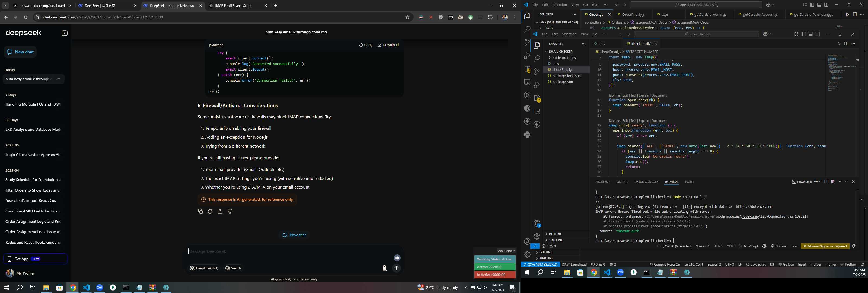
Task: Open Extensions in the email-checker activity bar
Action: (x=537, y=98)
